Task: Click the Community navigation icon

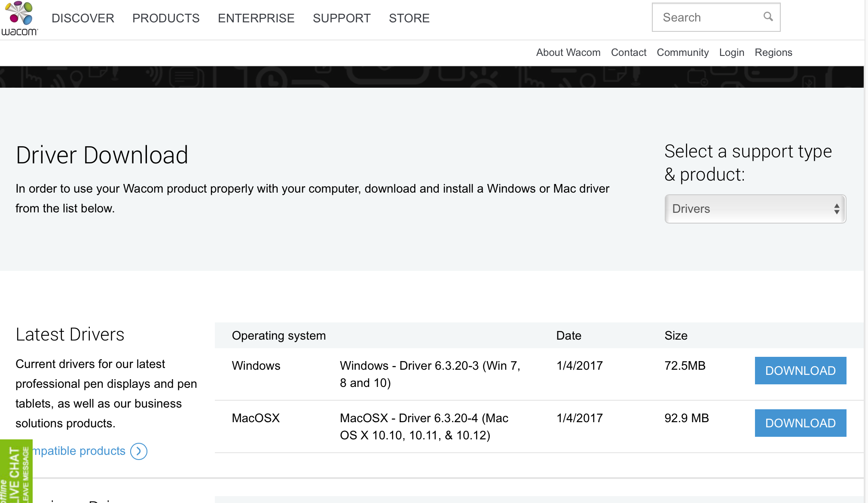Action: coord(682,52)
